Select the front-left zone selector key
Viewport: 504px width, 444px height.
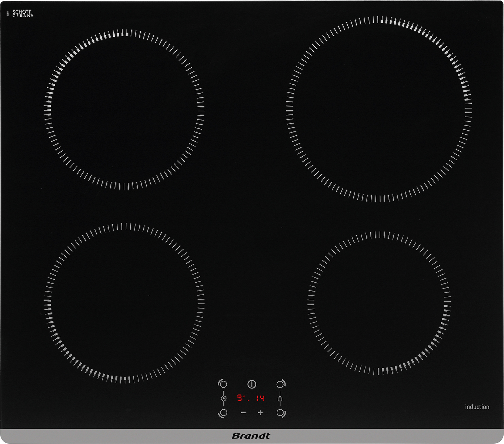pyautogui.click(x=223, y=413)
